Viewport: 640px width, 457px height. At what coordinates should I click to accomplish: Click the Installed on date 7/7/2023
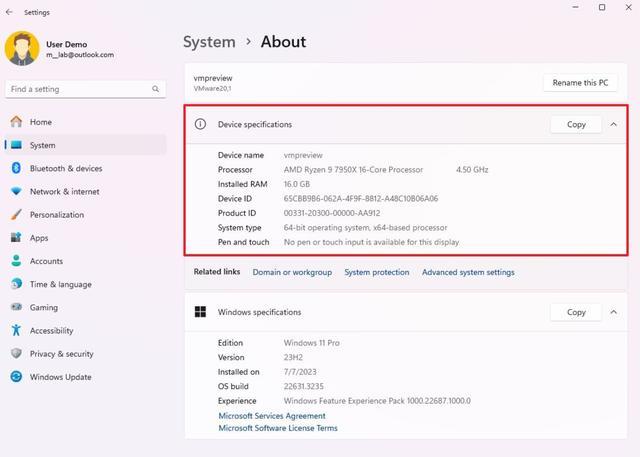tap(300, 372)
